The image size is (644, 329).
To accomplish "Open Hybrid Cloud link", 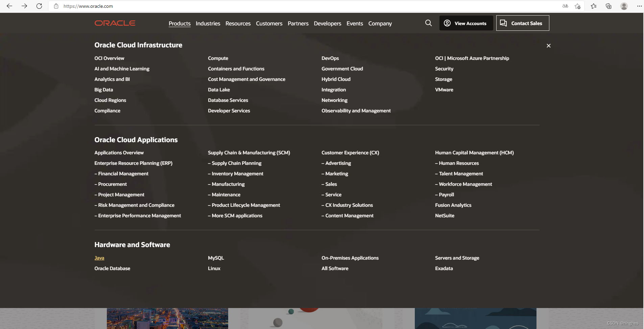I will [x=336, y=79].
